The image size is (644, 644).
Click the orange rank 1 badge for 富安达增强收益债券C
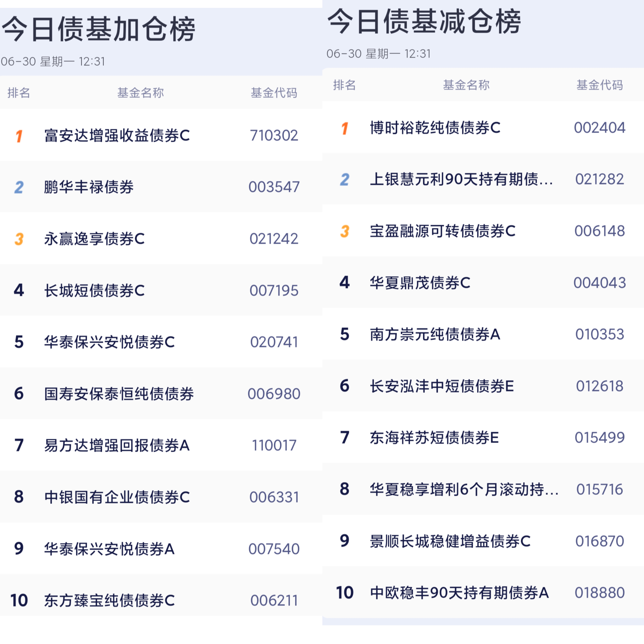19,136
